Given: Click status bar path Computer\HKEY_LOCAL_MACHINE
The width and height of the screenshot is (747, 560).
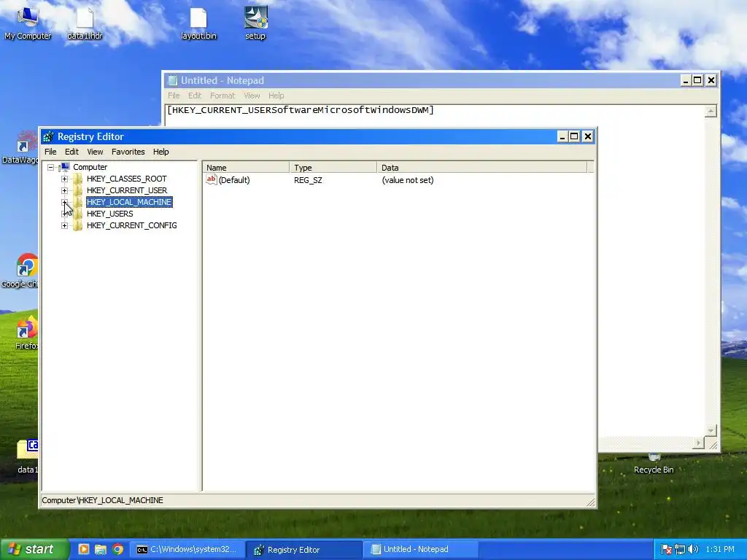Looking at the screenshot, I should (102, 500).
